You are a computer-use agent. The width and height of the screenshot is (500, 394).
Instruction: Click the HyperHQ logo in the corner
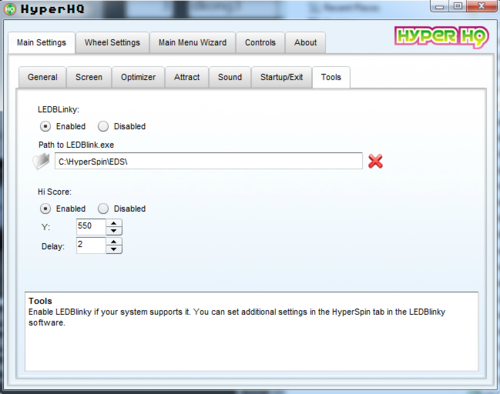point(441,37)
